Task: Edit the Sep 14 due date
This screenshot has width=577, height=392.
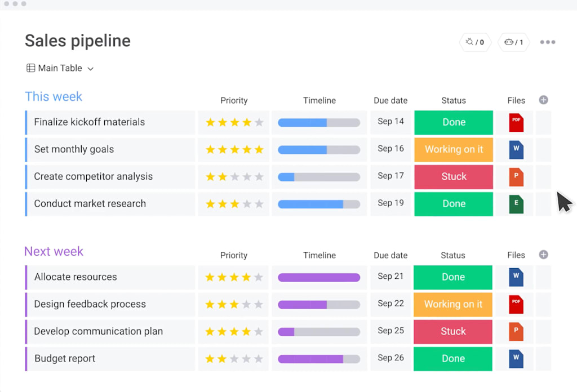Action: pyautogui.click(x=390, y=121)
